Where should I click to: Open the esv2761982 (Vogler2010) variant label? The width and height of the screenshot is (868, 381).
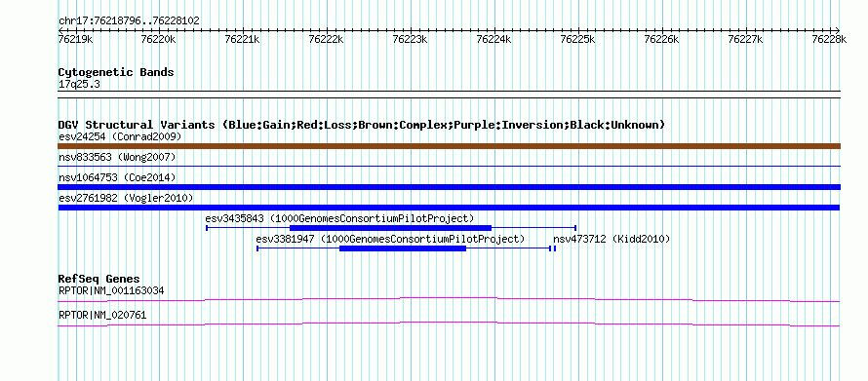126,198
